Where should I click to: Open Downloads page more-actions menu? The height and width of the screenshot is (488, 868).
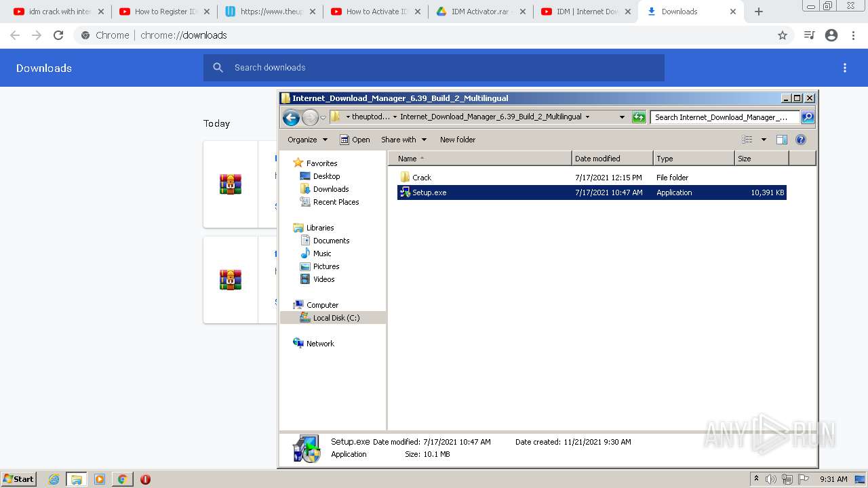point(845,68)
